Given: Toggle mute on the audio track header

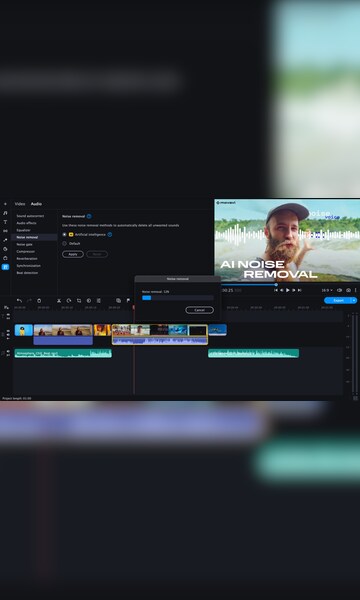Looking at the screenshot, I should tap(8, 351).
